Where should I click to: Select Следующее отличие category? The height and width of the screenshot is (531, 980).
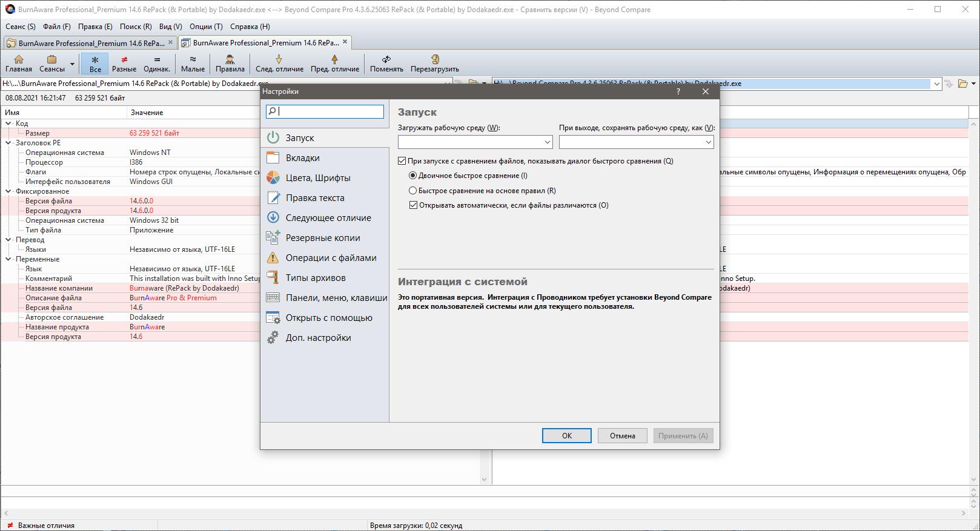coord(325,218)
